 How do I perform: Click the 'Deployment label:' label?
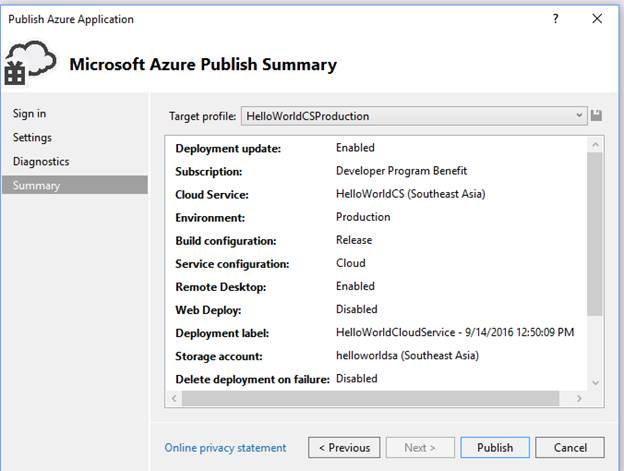222,333
